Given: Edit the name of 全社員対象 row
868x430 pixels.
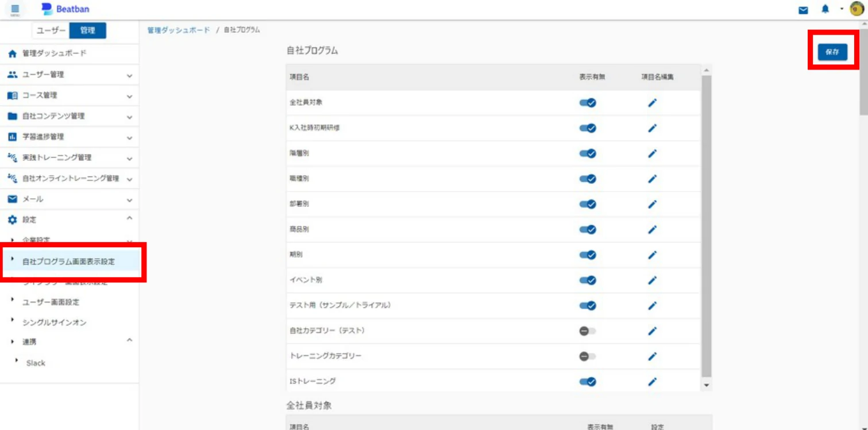Looking at the screenshot, I should [652, 103].
